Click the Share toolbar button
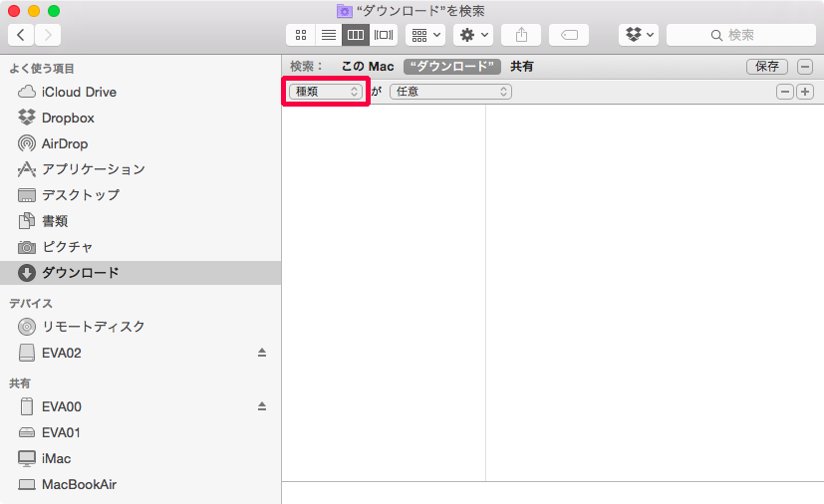This screenshot has width=824, height=504. pos(521,35)
